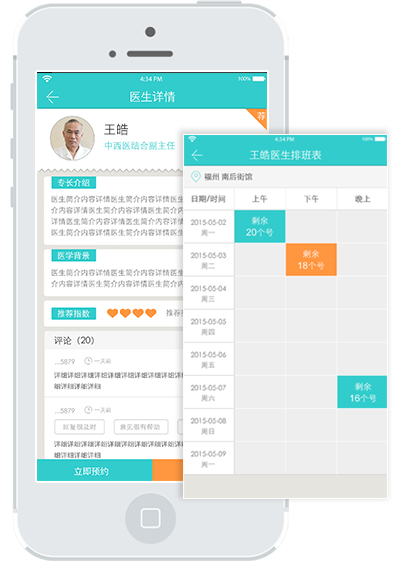Select the 2015-05-03 afternoon slot with 剩余18个号

tap(311, 259)
